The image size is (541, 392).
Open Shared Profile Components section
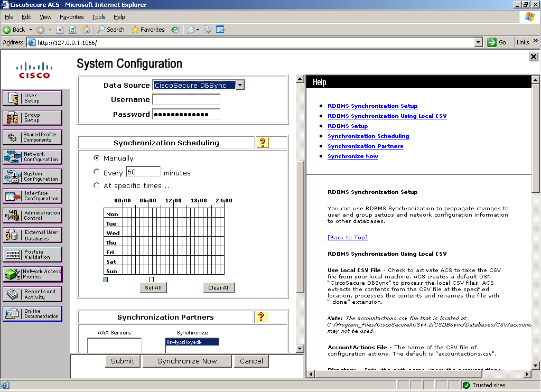32,137
